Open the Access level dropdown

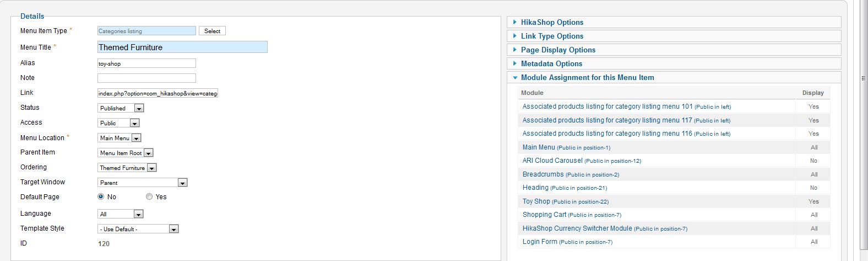(118, 123)
